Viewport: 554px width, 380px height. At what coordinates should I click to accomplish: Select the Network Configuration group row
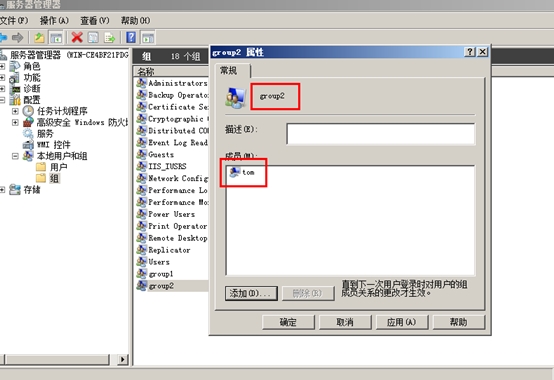pyautogui.click(x=172, y=178)
